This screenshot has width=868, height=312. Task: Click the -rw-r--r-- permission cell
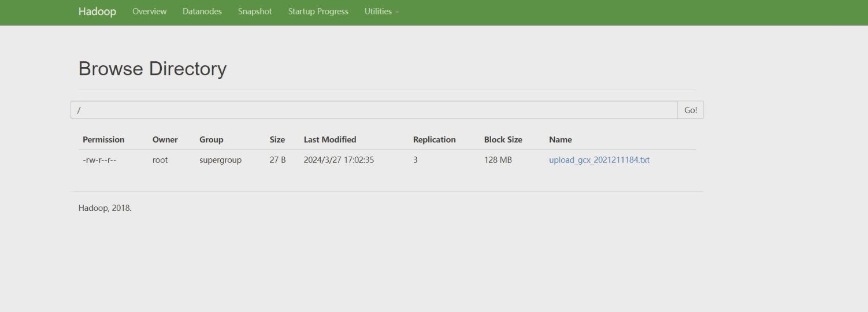pyautogui.click(x=99, y=160)
